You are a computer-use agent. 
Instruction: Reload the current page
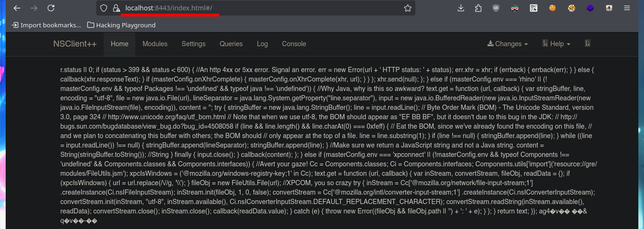[51, 8]
